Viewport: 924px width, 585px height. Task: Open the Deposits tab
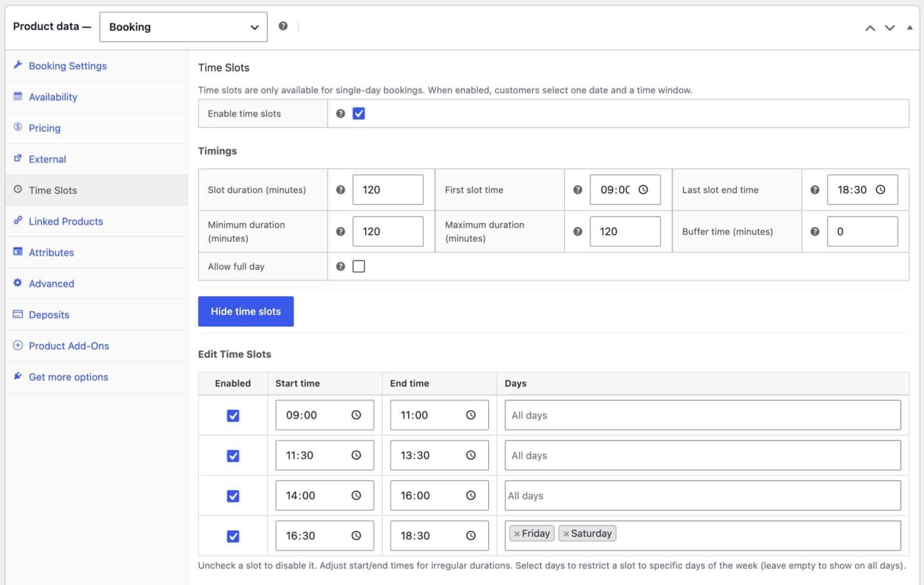pos(96,315)
